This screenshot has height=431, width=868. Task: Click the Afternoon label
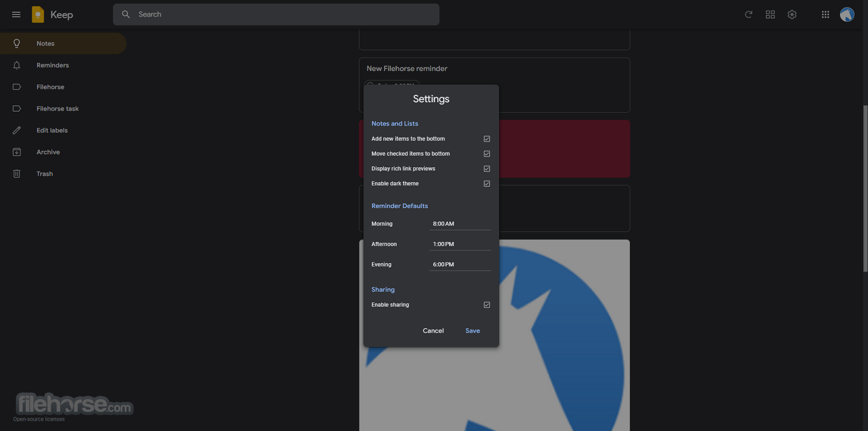click(384, 244)
